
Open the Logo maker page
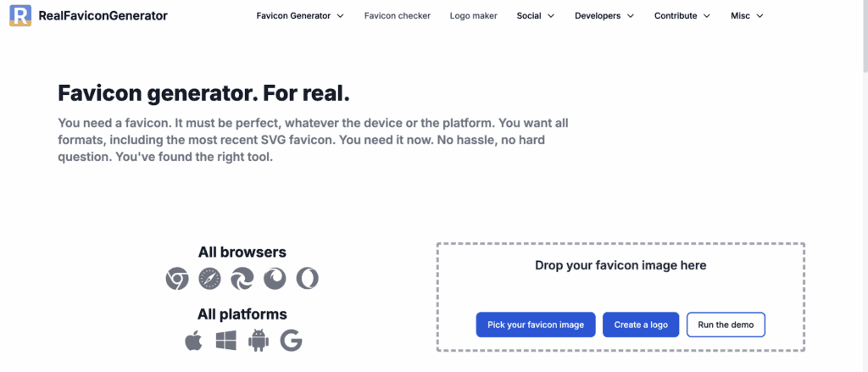(473, 16)
